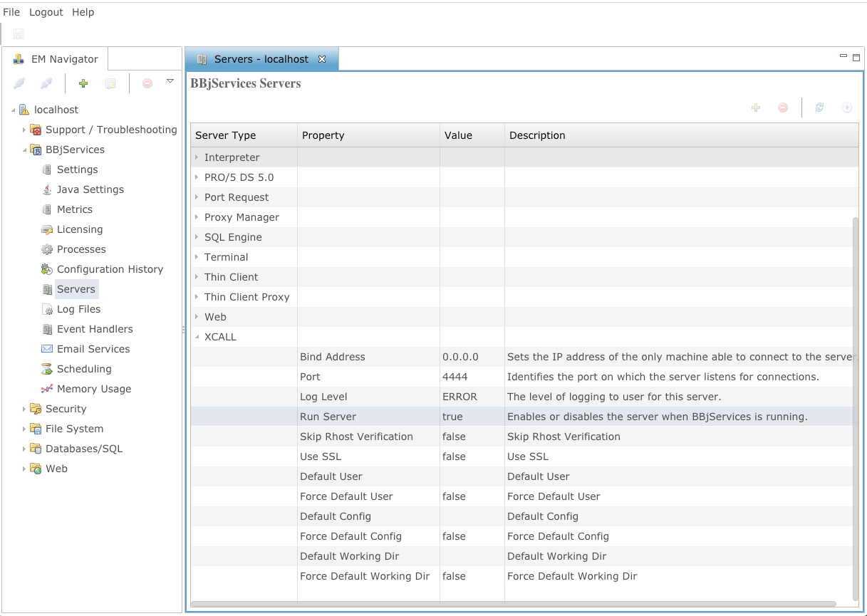Viewport: 867px width, 616px height.
Task: Maximize the Servers editor panel
Action: click(x=856, y=58)
